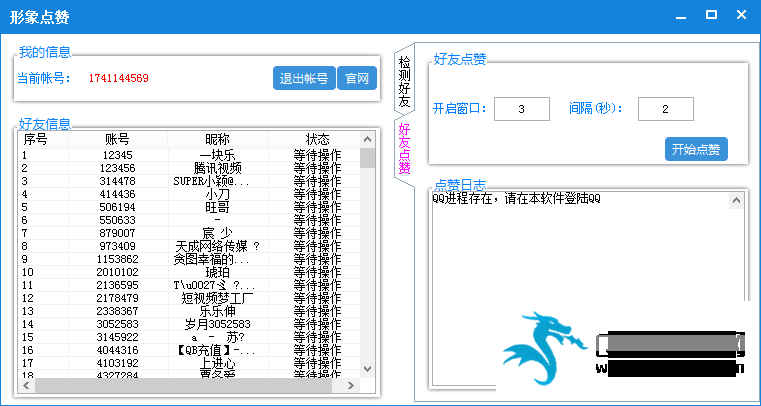Close the 形象点赞 window
The image size is (761, 406).
(x=741, y=14)
